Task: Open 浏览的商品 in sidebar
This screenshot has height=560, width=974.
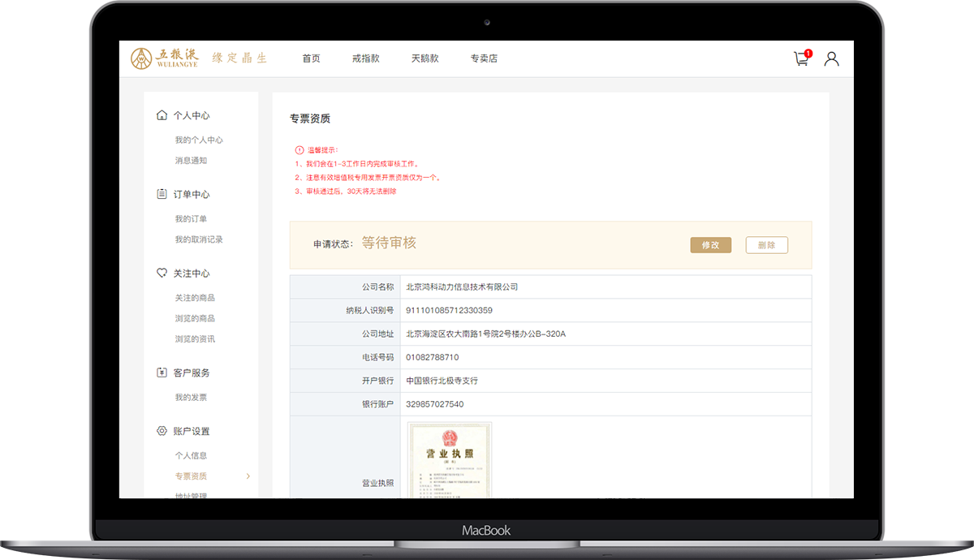Action: pos(195,318)
